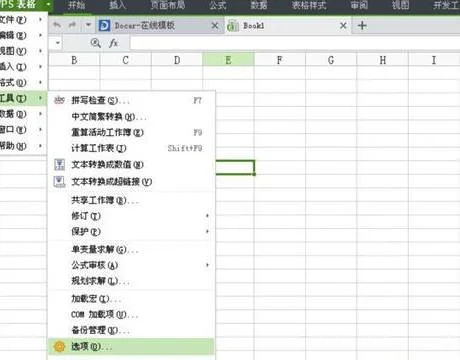This screenshot has width=460, height=360.
Task: Choose 备份管理(K)... menu entry
Action: [132, 330]
